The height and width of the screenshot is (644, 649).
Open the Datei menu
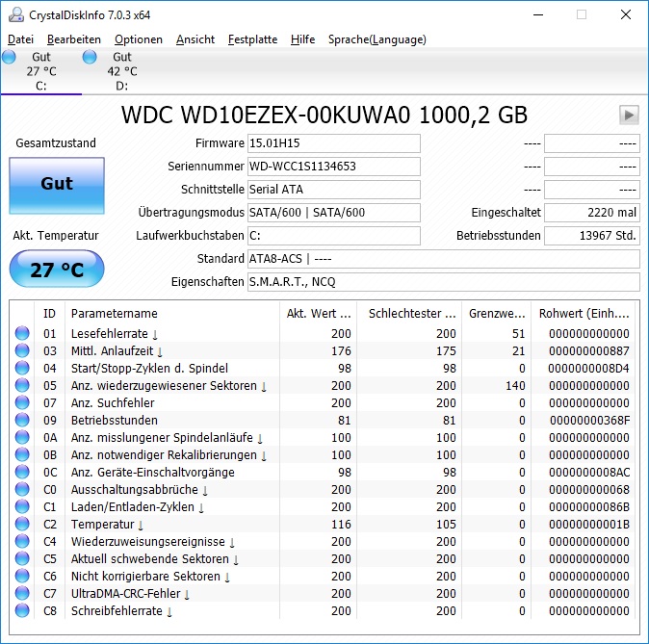tap(20, 39)
